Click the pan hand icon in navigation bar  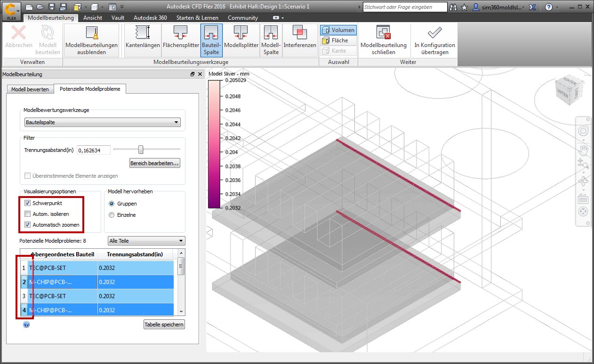[584, 150]
